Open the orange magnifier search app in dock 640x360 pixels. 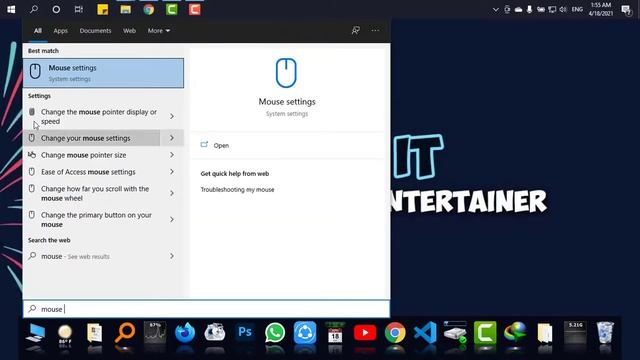[x=125, y=333]
